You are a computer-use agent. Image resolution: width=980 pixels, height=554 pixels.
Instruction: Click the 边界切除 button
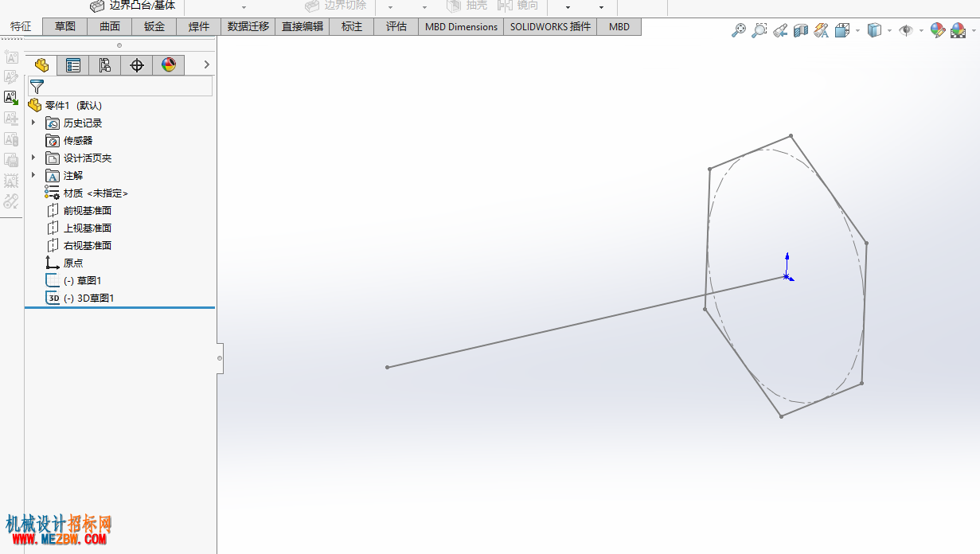point(335,6)
